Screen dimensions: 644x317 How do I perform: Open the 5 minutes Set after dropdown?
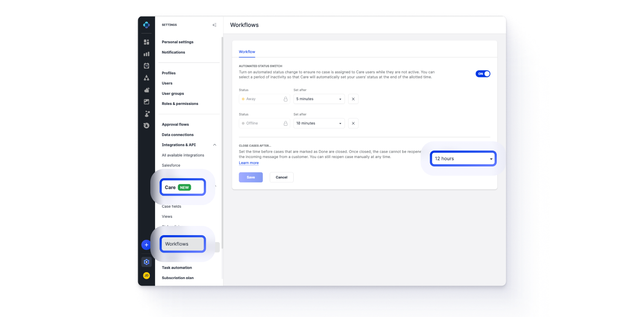[x=319, y=99]
